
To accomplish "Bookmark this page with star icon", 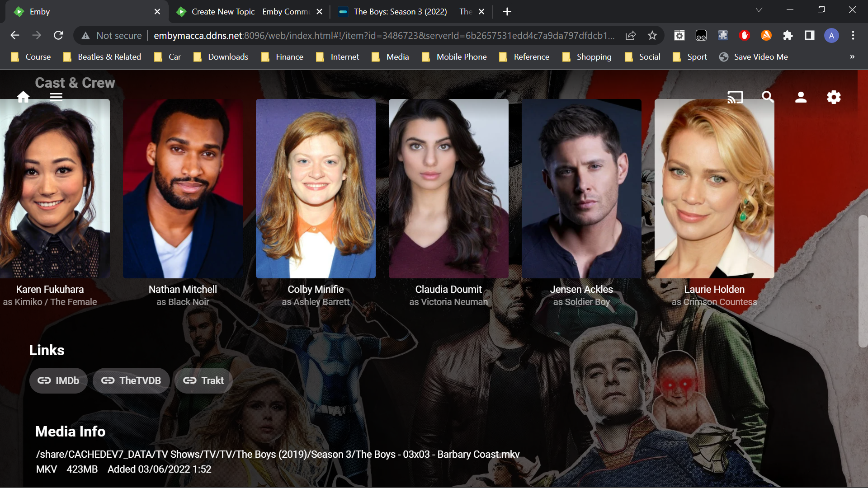I will point(652,36).
